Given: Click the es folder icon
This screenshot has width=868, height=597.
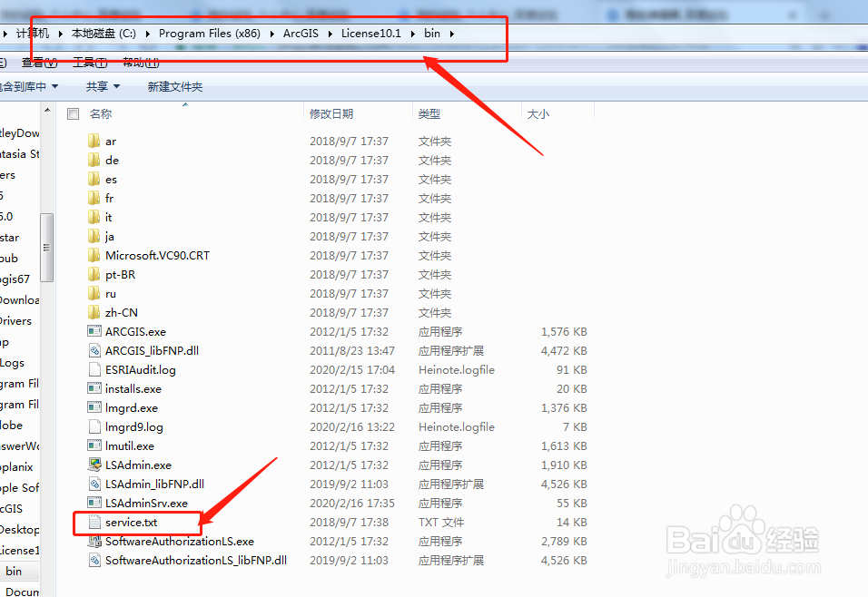Looking at the screenshot, I should 94,179.
